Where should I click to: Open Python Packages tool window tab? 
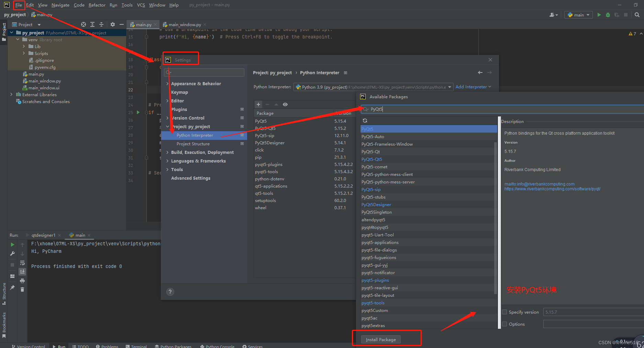coord(173,346)
